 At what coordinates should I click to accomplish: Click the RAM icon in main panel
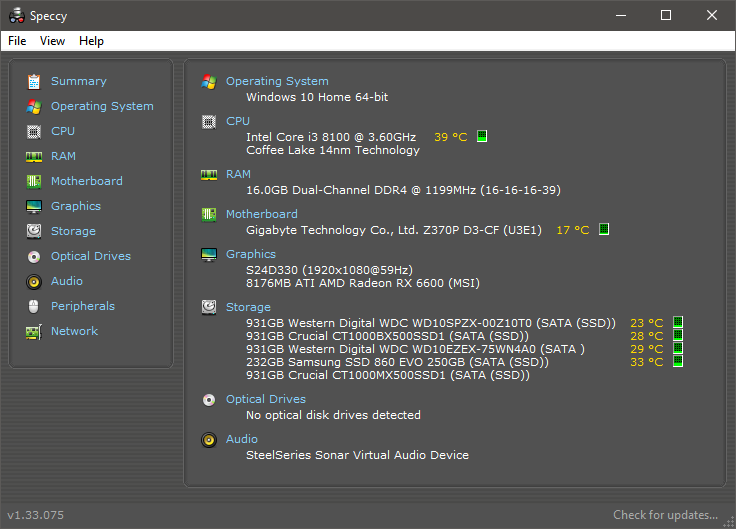[x=209, y=175]
